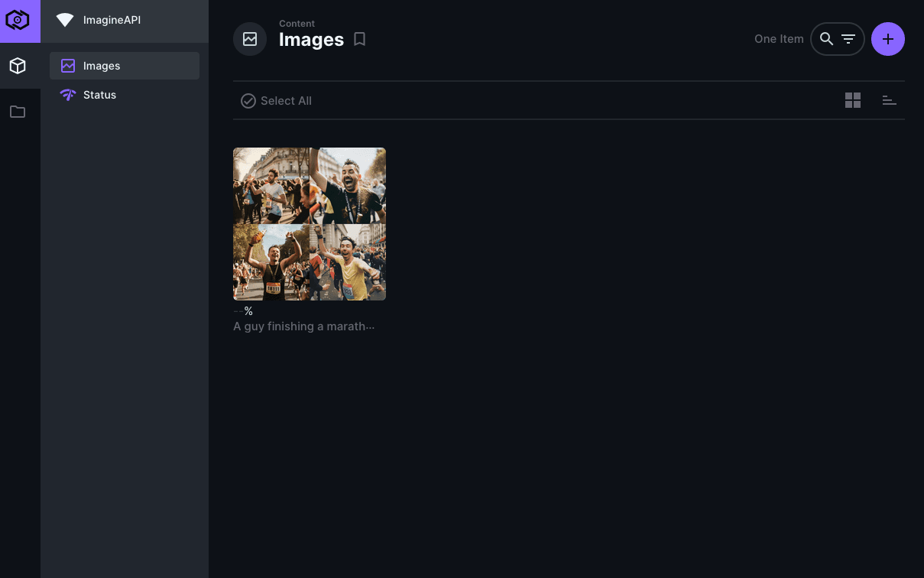Change card size via grid icon
This screenshot has height=578, width=924.
tap(853, 100)
